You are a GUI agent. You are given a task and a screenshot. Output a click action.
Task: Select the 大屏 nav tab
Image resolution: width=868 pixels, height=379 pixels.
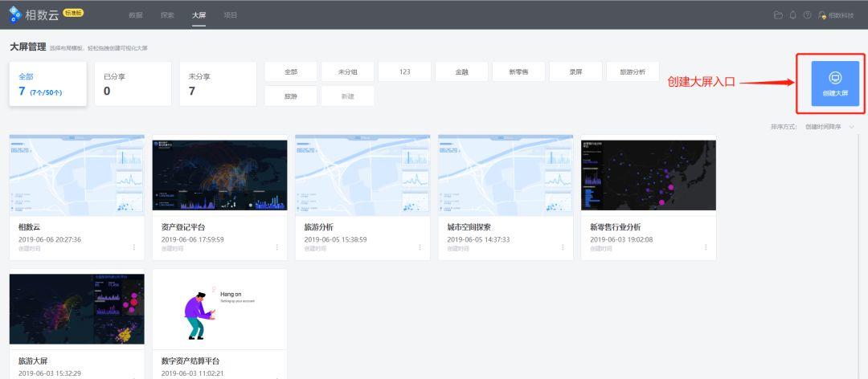tap(199, 15)
